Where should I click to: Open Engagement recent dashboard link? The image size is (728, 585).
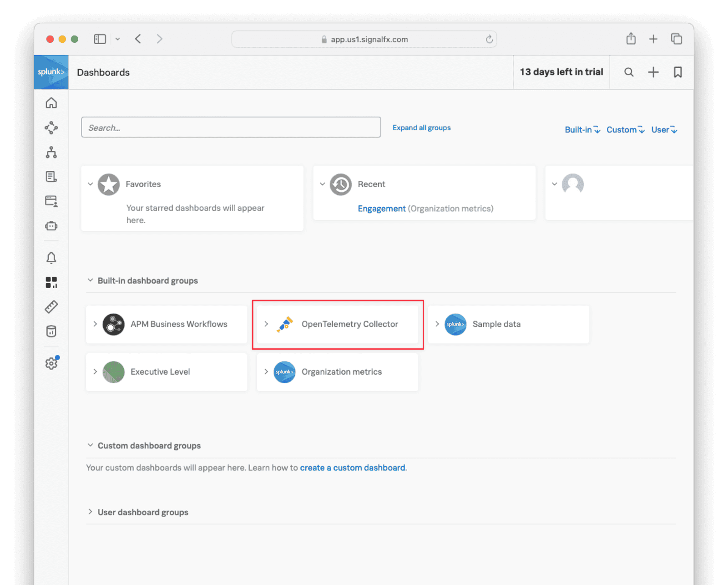381,209
